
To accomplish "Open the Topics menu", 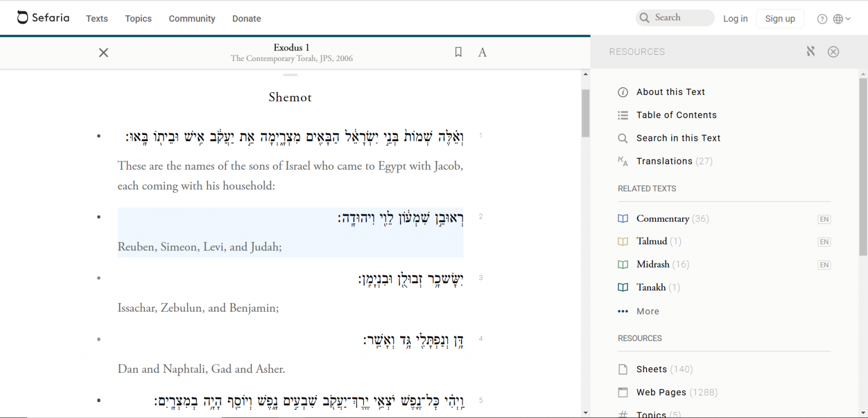I will [x=138, y=18].
